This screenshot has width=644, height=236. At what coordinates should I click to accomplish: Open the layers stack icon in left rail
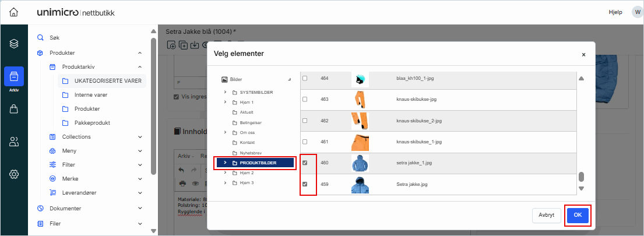tap(14, 44)
